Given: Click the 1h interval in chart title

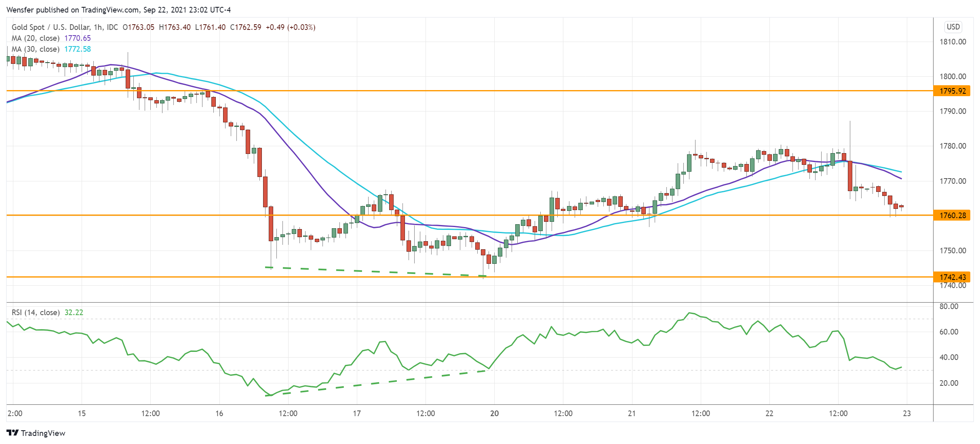Looking at the screenshot, I should [97, 27].
